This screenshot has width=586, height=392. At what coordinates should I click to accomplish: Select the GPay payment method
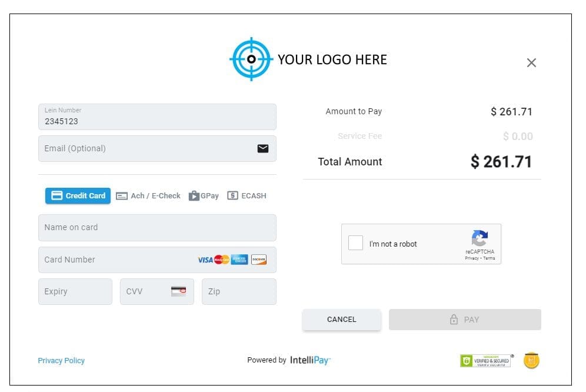pos(204,195)
